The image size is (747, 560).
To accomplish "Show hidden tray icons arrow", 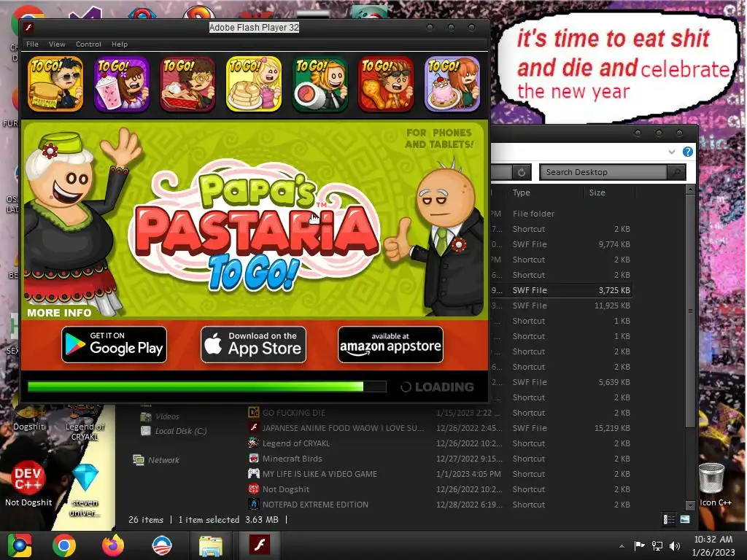I will tap(622, 545).
